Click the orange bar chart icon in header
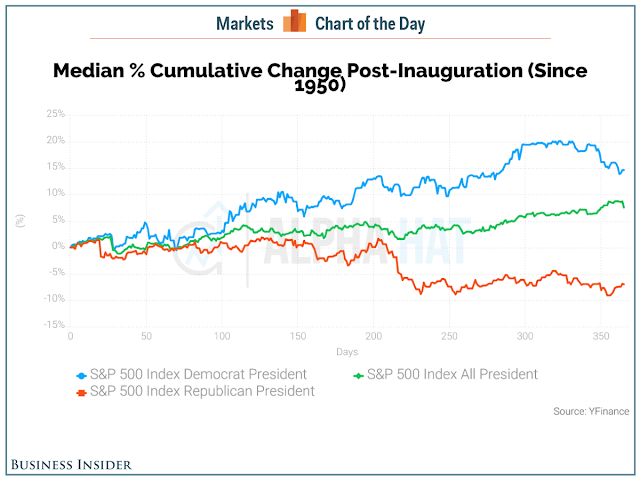640x480 pixels. tap(294, 20)
